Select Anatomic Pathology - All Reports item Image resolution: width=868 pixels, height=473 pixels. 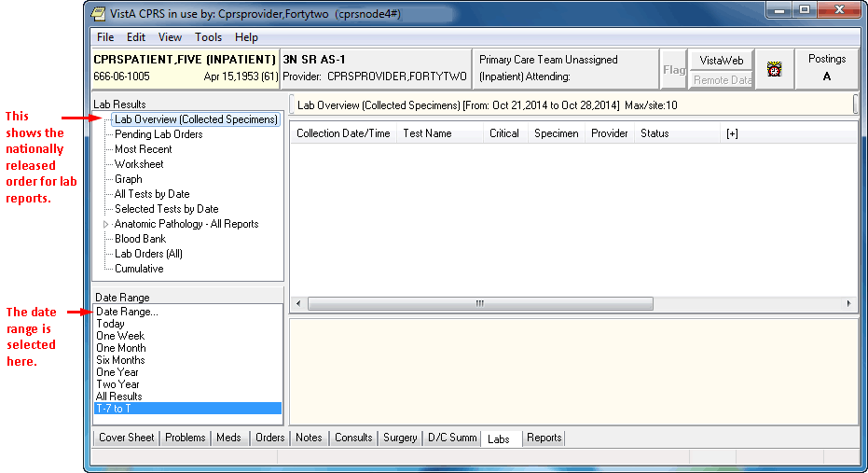coord(186,224)
